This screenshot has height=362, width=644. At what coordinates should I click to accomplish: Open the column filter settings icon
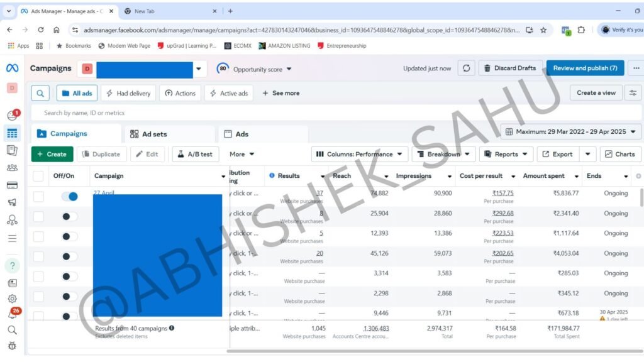point(633,93)
